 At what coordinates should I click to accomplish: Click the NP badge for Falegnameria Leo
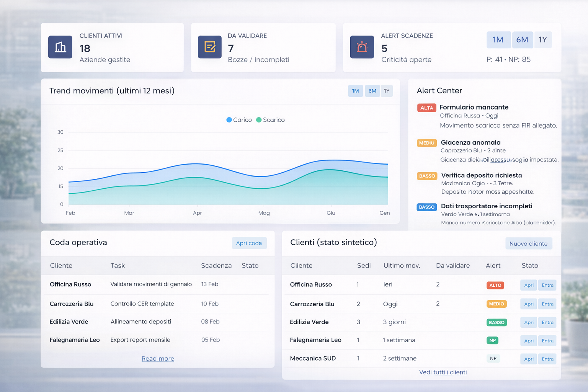[492, 340]
